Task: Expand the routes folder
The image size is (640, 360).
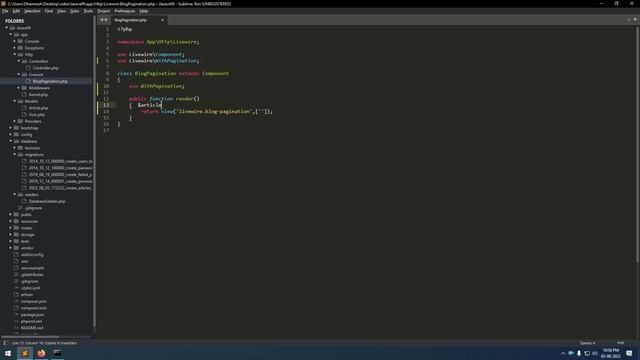Action: pyautogui.click(x=11, y=228)
